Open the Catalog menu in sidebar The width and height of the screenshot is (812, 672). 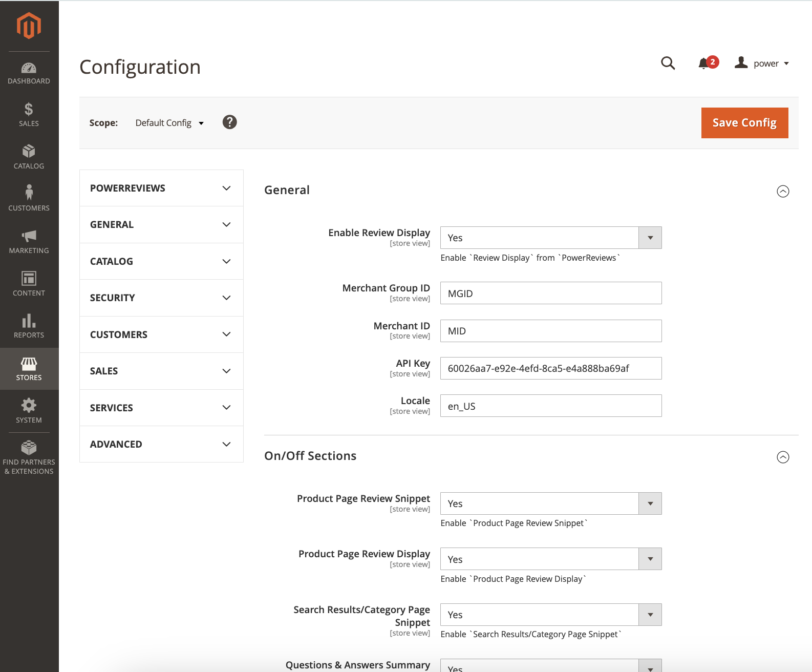[29, 157]
